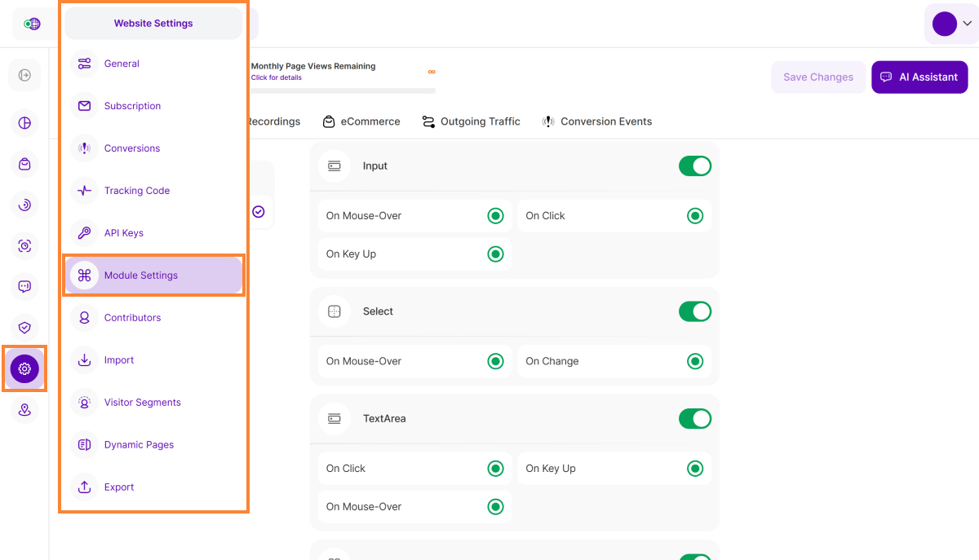The image size is (979, 560).
Task: Turn off the Select element toggle
Action: [x=694, y=311]
